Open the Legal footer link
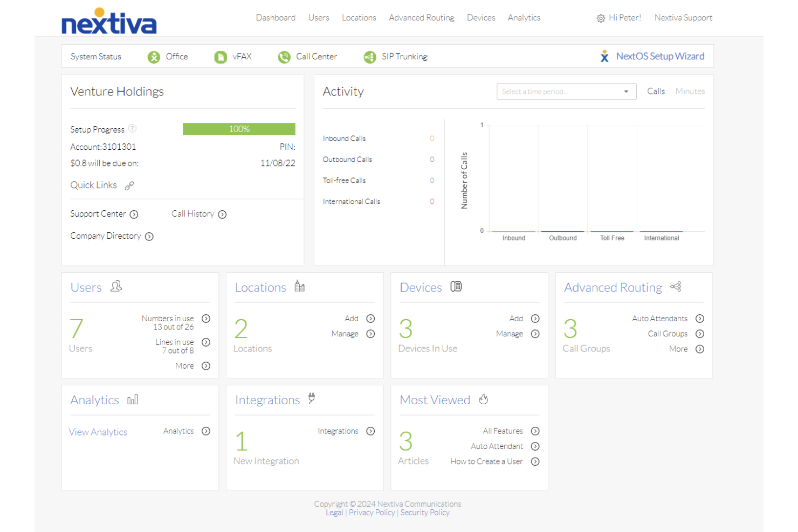This screenshot has width=798, height=532. (x=334, y=513)
